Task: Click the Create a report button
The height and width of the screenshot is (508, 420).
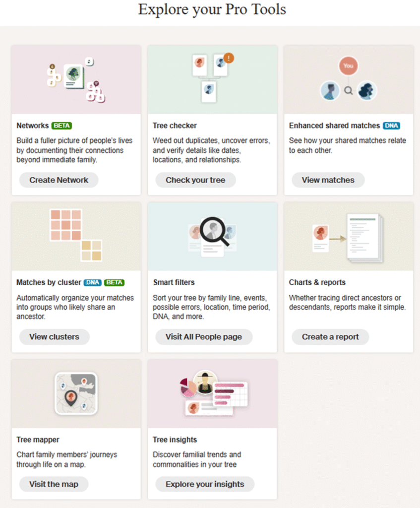Action: (330, 337)
